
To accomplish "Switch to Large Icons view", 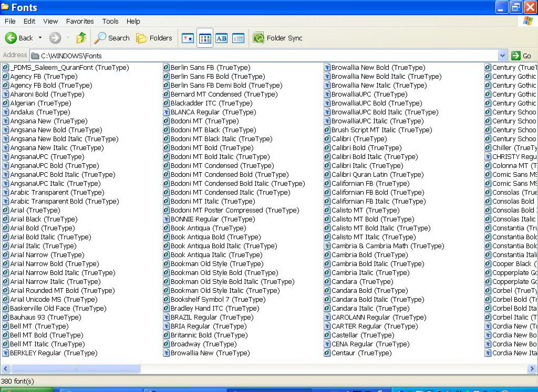I will pyautogui.click(x=188, y=38).
